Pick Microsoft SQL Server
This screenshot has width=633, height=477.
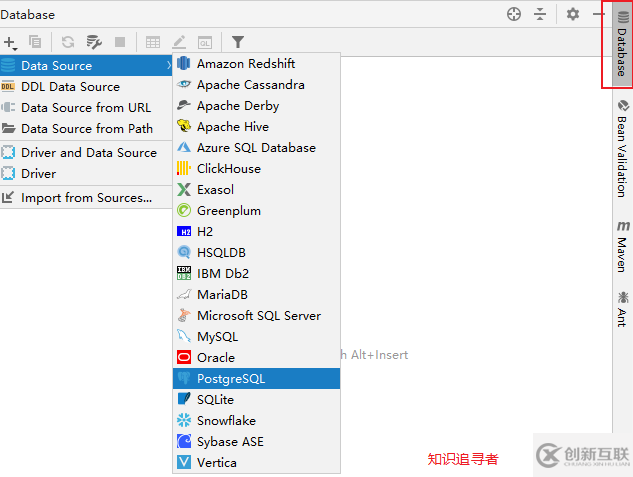pyautogui.click(x=256, y=316)
